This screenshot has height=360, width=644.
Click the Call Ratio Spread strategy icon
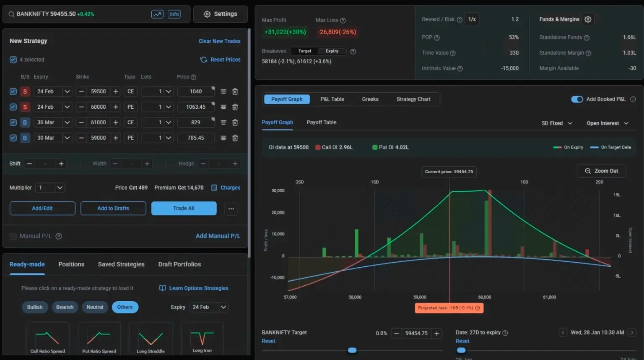47,338
